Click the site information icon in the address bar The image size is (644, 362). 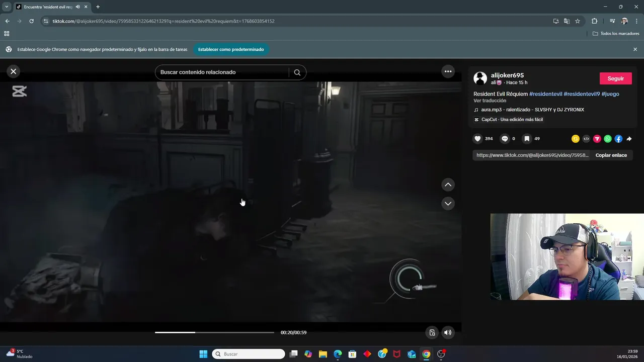(x=46, y=21)
